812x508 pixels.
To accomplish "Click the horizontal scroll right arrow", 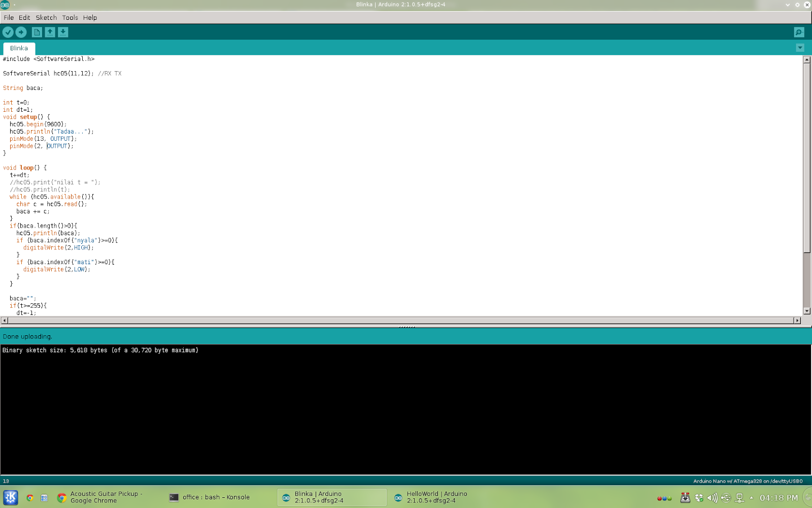I will pos(797,321).
